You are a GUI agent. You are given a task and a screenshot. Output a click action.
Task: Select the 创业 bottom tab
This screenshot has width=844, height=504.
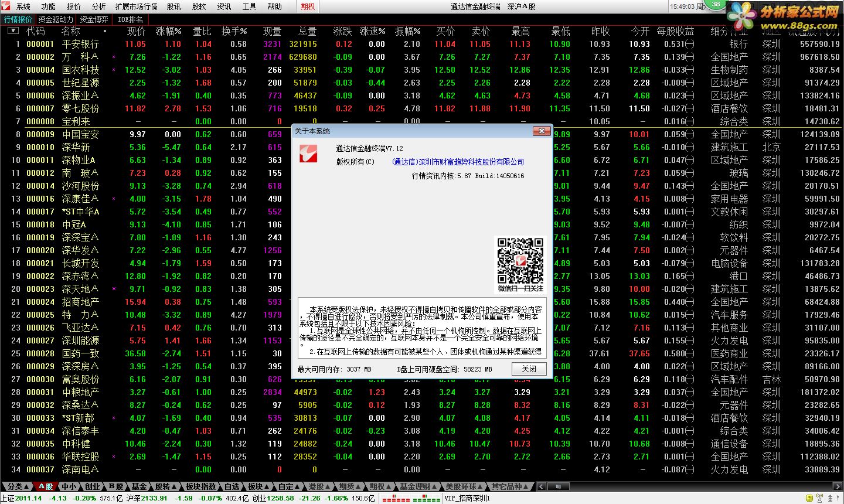[93, 486]
